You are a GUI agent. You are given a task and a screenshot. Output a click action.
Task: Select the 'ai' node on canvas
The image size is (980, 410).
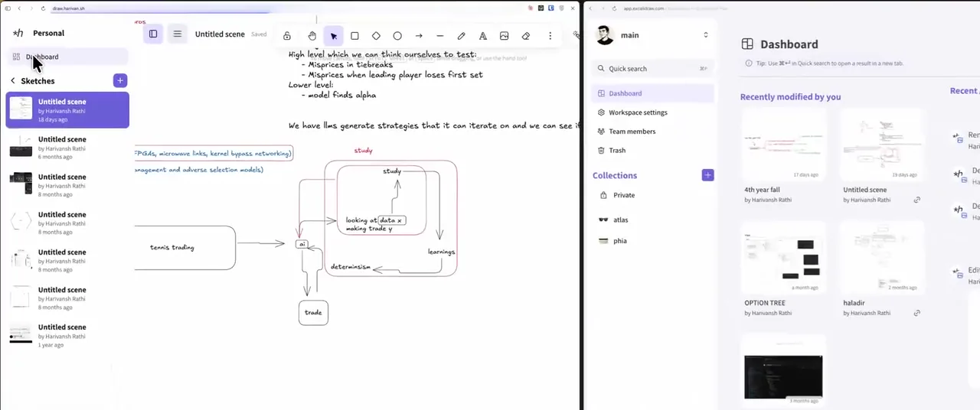tap(302, 244)
